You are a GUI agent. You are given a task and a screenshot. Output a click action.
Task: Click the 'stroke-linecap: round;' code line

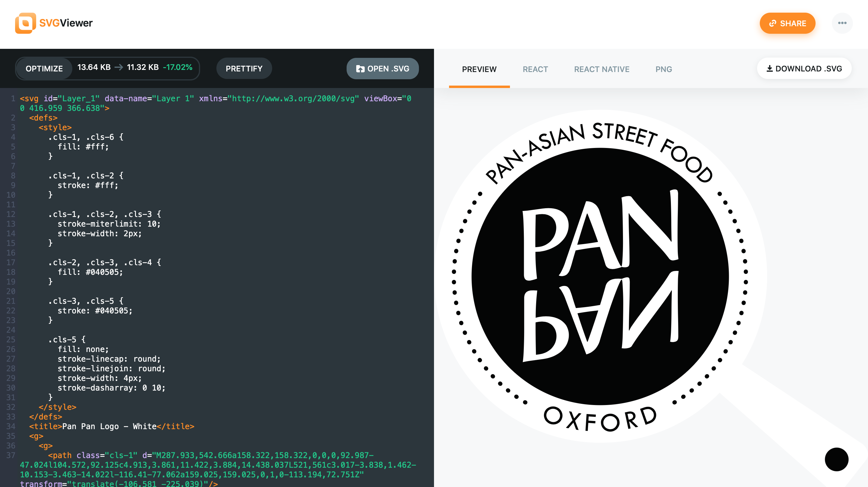[109, 359]
